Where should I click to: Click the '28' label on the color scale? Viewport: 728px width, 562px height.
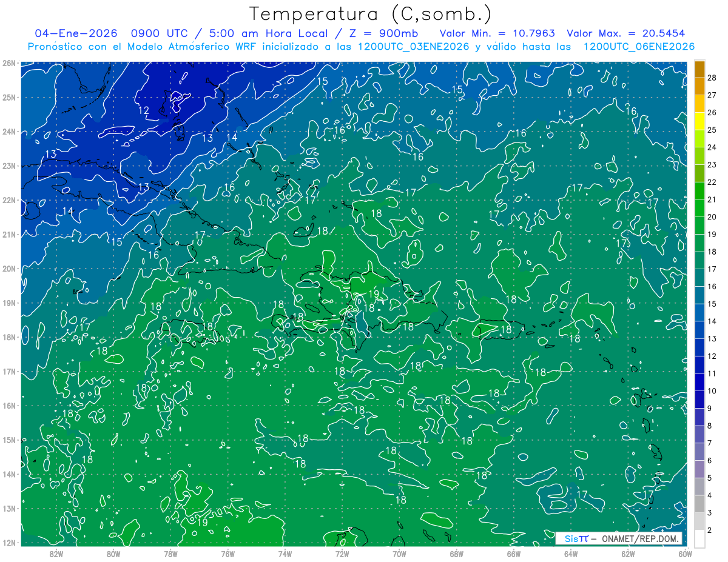tap(712, 78)
